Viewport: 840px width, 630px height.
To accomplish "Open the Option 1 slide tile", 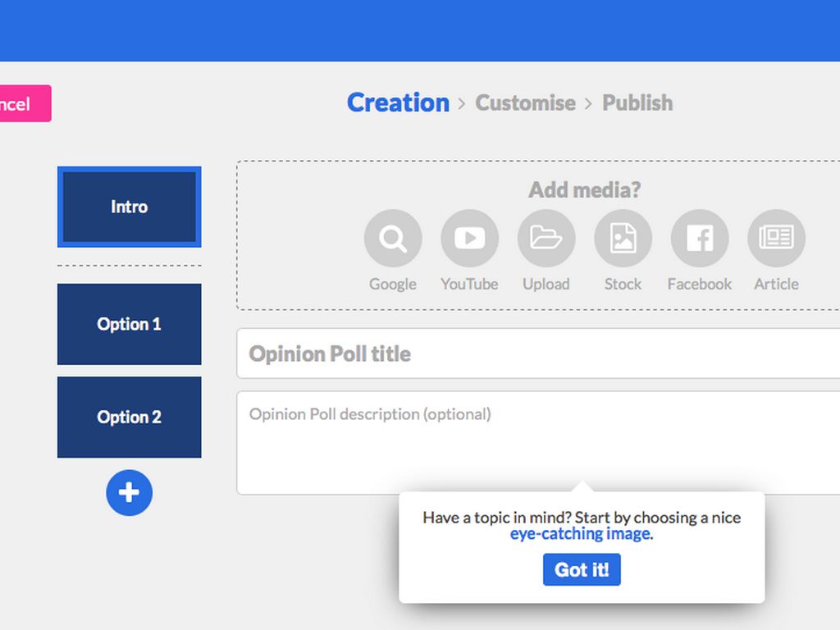I will pos(129,324).
